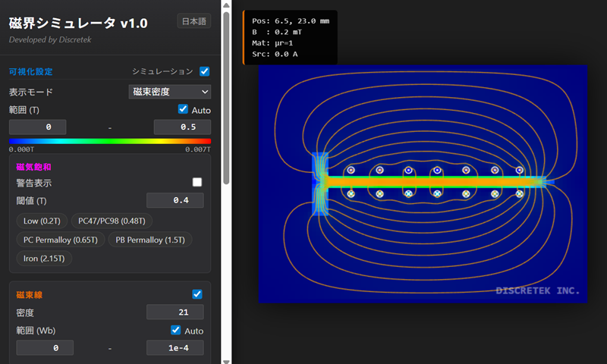Image resolution: width=607 pixels, height=364 pixels.
Task: Click the range minimum field showing 0 under 範囲 (T)
Action: click(x=37, y=127)
